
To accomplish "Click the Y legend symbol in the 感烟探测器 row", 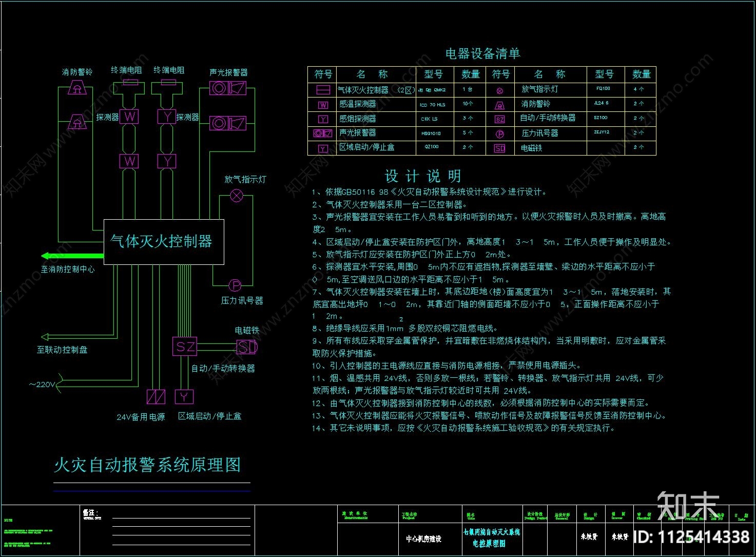I will click(323, 119).
